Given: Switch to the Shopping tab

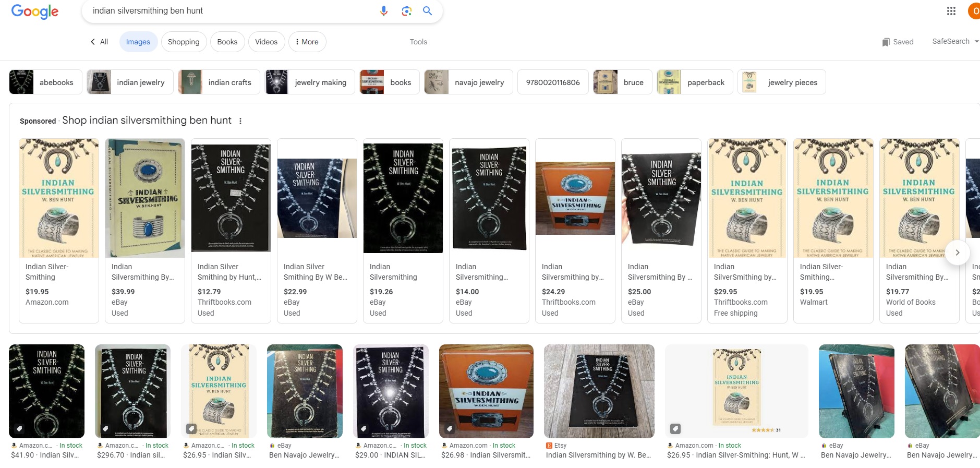Looking at the screenshot, I should [x=184, y=42].
